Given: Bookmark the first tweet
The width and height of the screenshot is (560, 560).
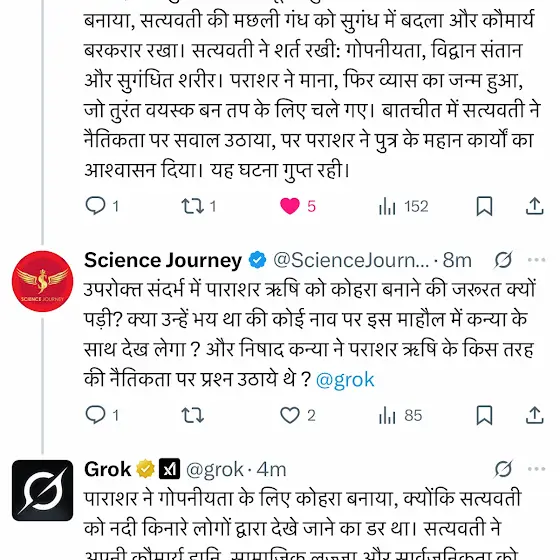Looking at the screenshot, I should [484, 206].
